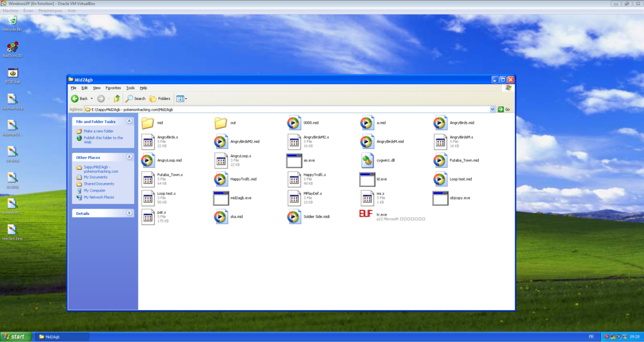This screenshot has width=644, height=342.
Task: Select the BadToys 3D desktop shortcut
Action: coord(13,47)
